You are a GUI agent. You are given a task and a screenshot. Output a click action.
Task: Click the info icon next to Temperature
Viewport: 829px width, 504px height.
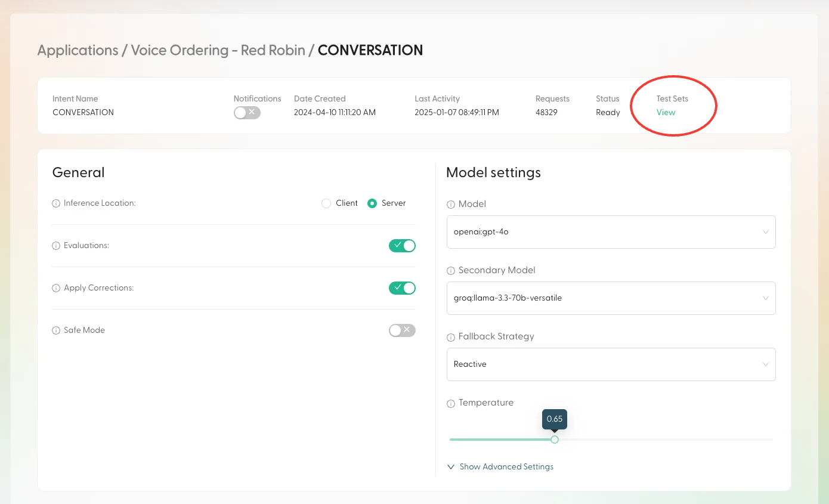pyautogui.click(x=451, y=403)
